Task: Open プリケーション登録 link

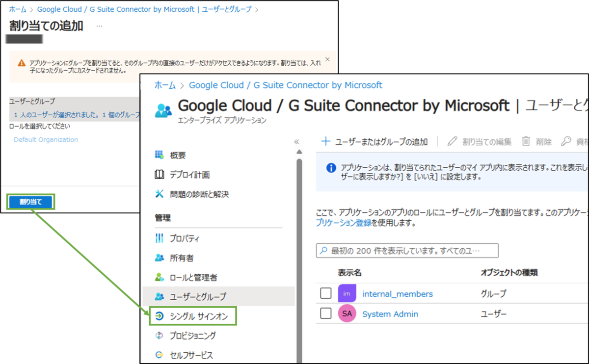Action: click(344, 223)
